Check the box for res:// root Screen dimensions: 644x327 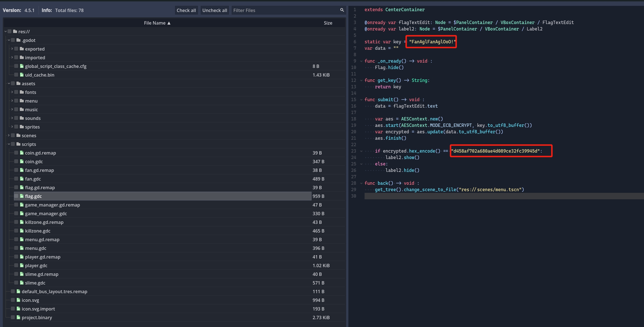(9, 31)
